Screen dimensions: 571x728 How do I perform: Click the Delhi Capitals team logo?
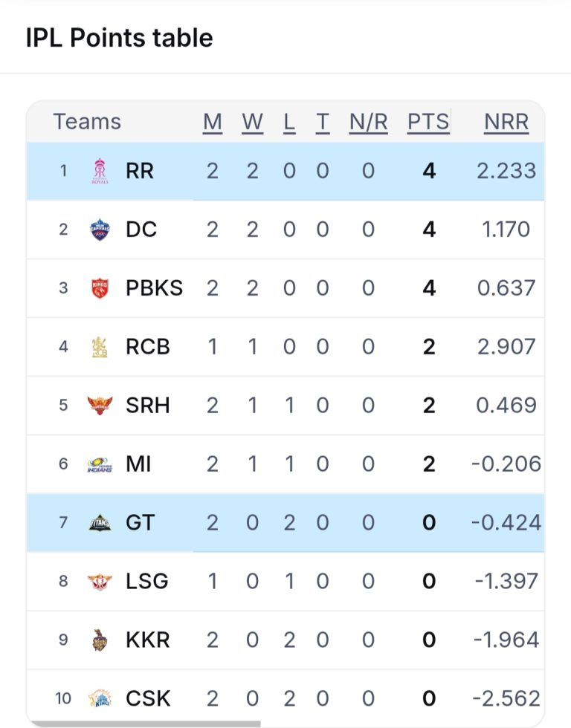point(98,230)
